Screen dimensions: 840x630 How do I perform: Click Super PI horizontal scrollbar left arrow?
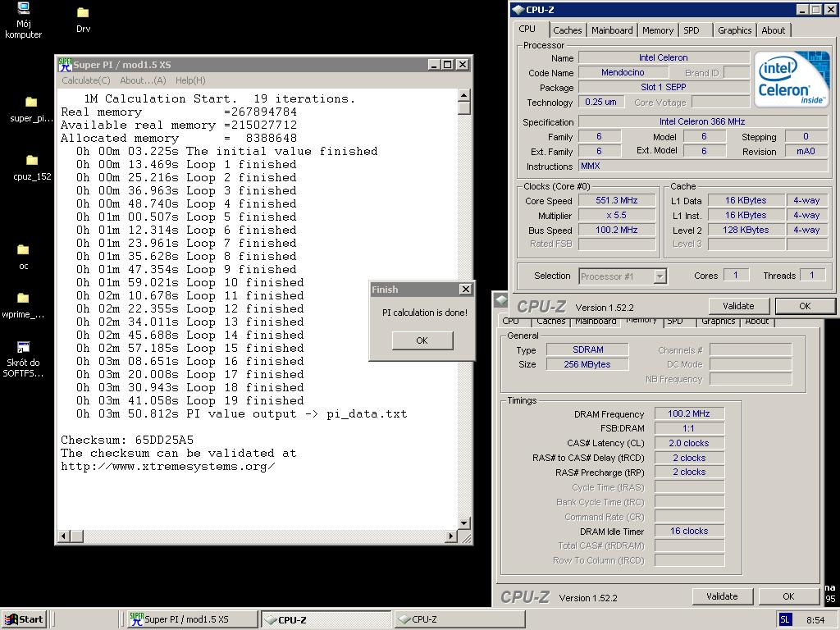(x=63, y=536)
